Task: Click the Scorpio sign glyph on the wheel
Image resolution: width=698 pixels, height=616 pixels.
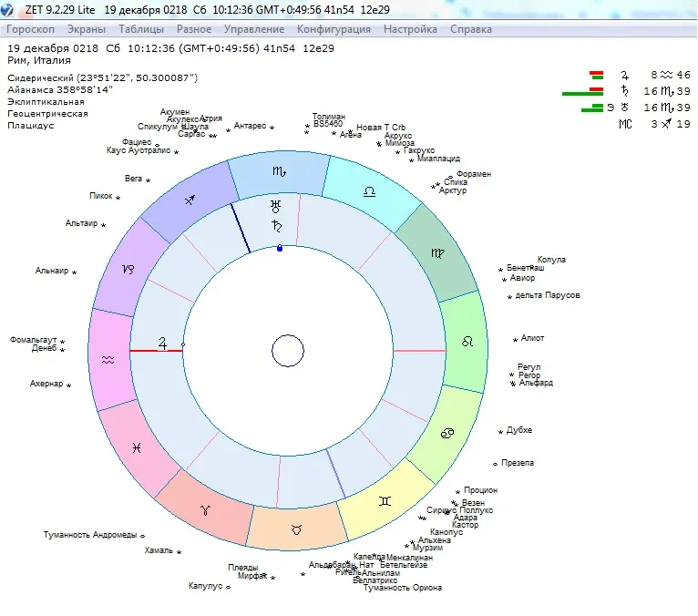Action: [277, 171]
